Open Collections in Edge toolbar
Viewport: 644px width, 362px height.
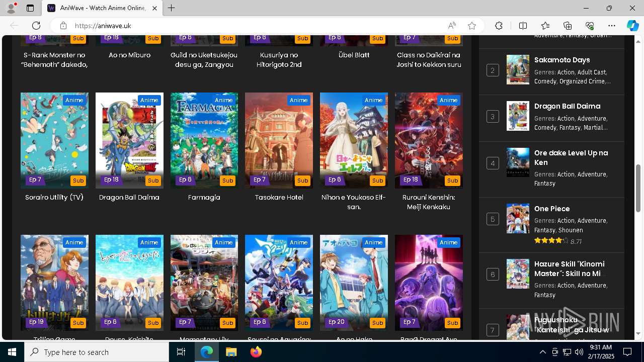568,26
